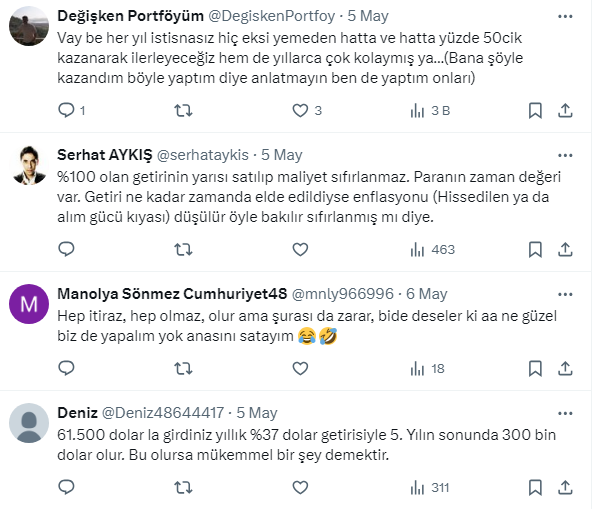Bookmark Manolya Sönmez Cumhuriyet48's tweet
Image resolution: width=608 pixels, height=509 pixels.
534,369
